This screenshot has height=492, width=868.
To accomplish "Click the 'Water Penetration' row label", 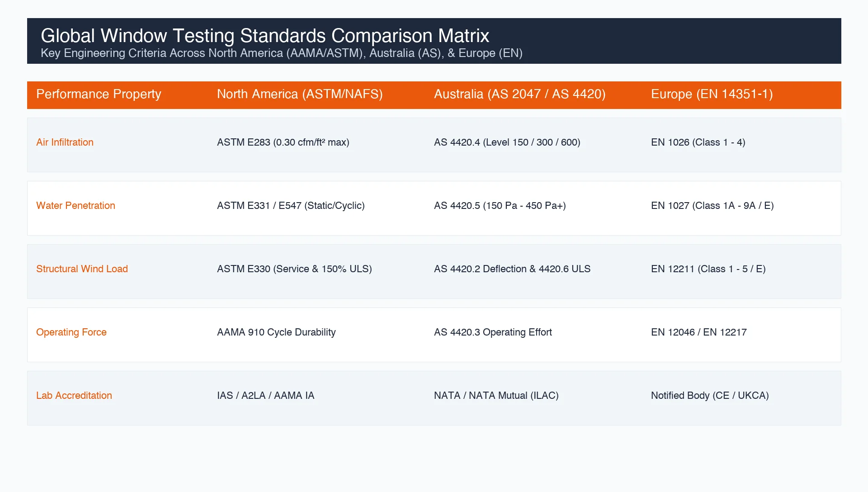I will (x=75, y=206).
